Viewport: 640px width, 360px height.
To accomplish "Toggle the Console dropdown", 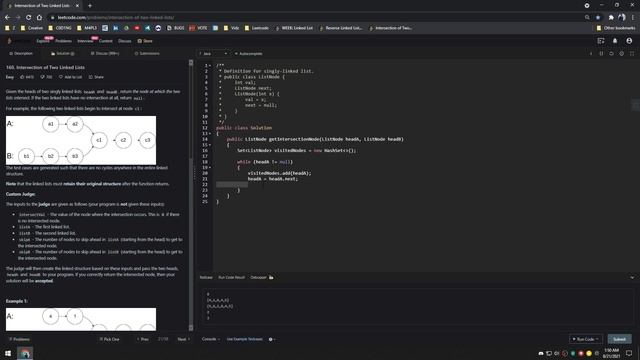I will (211, 339).
